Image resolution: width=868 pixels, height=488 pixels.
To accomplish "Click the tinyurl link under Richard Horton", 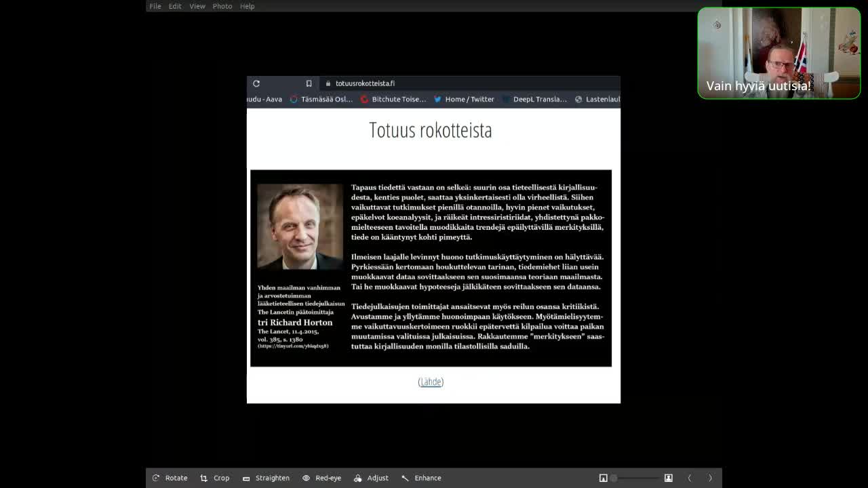I will [x=293, y=346].
